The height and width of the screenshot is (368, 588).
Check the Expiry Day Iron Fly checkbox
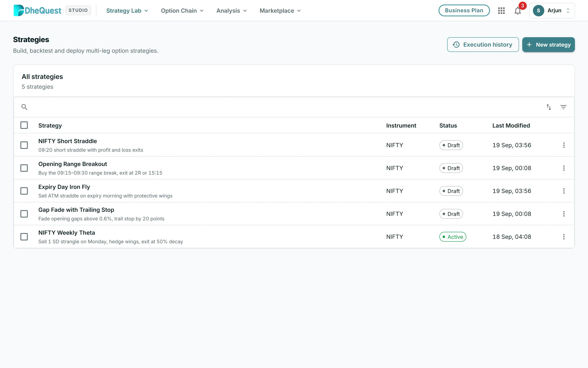(x=24, y=191)
